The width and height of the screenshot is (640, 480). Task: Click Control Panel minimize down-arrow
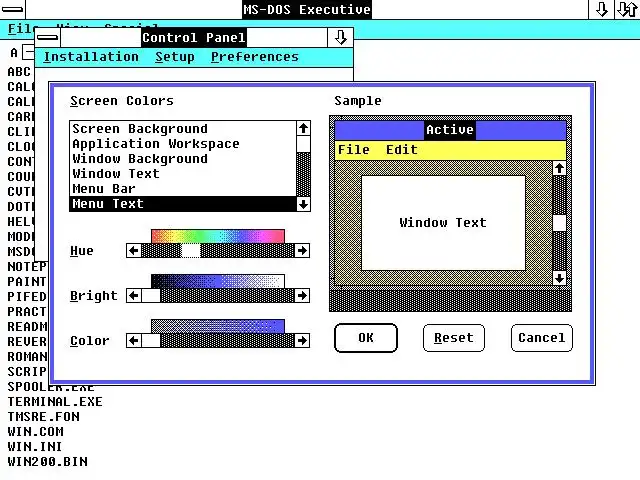point(340,38)
